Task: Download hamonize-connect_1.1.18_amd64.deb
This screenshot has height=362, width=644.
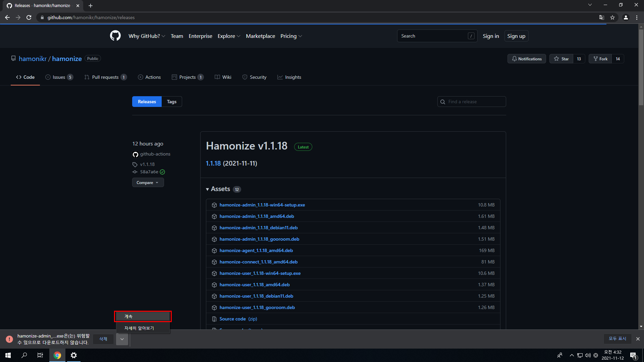Action: pos(259,262)
